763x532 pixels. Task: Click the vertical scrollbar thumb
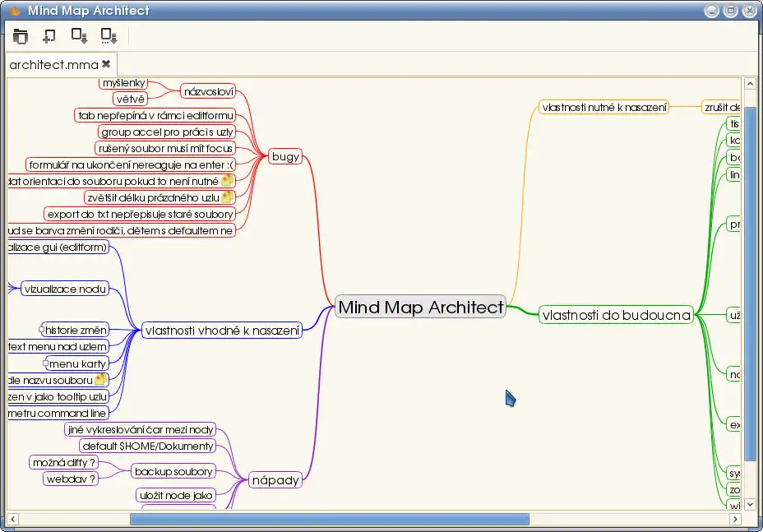[x=750, y=284]
